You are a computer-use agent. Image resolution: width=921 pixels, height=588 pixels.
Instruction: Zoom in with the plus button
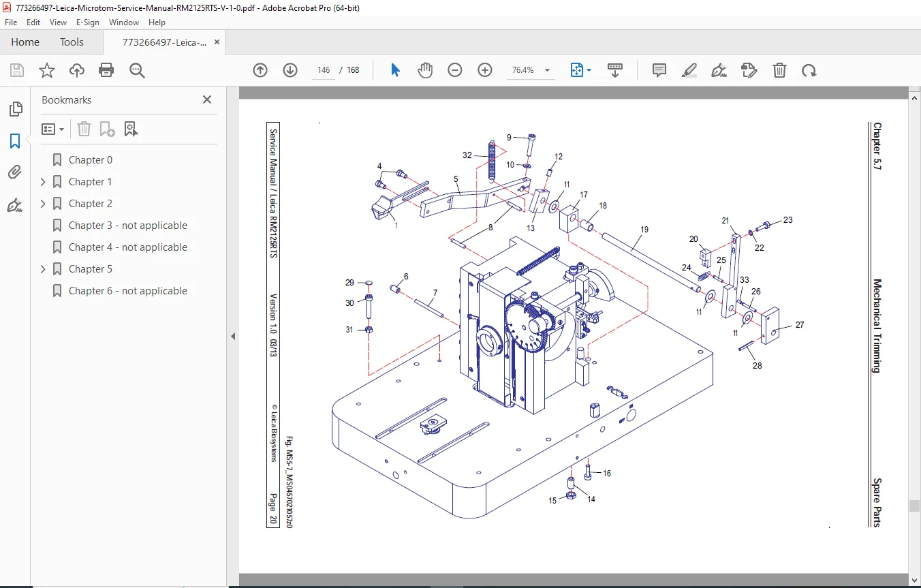[x=485, y=70]
